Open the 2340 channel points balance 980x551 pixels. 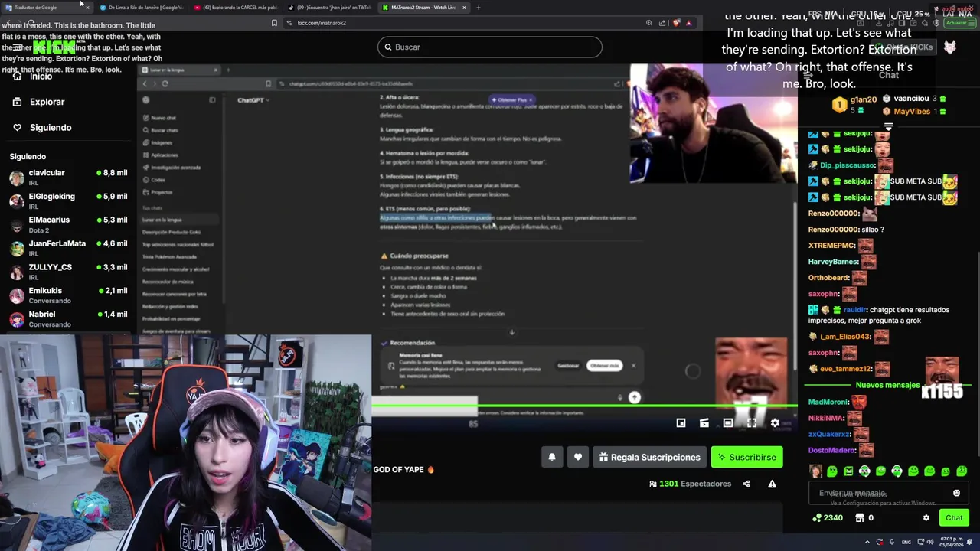[828, 518]
